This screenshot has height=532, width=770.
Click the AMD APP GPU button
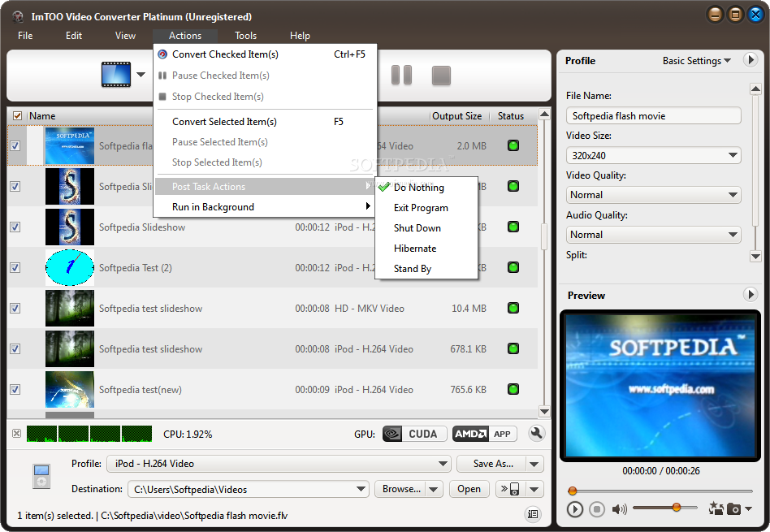[x=484, y=434]
